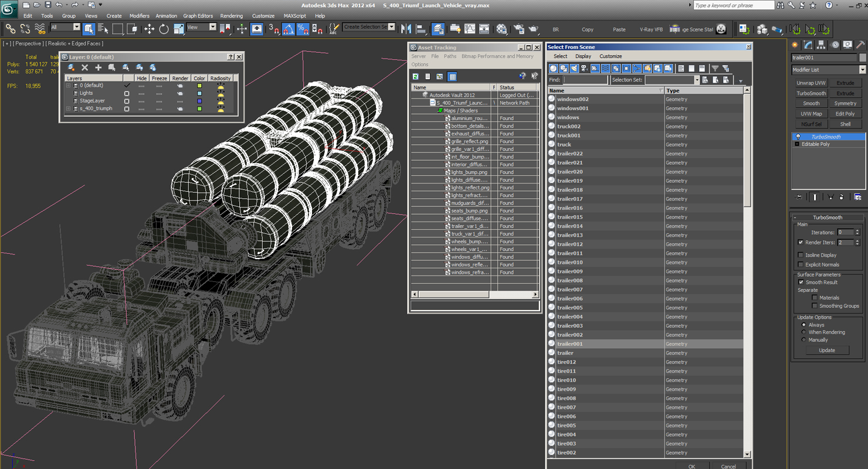Click the Unlink Selection tool
This screenshot has width=868, height=469.
25,28
